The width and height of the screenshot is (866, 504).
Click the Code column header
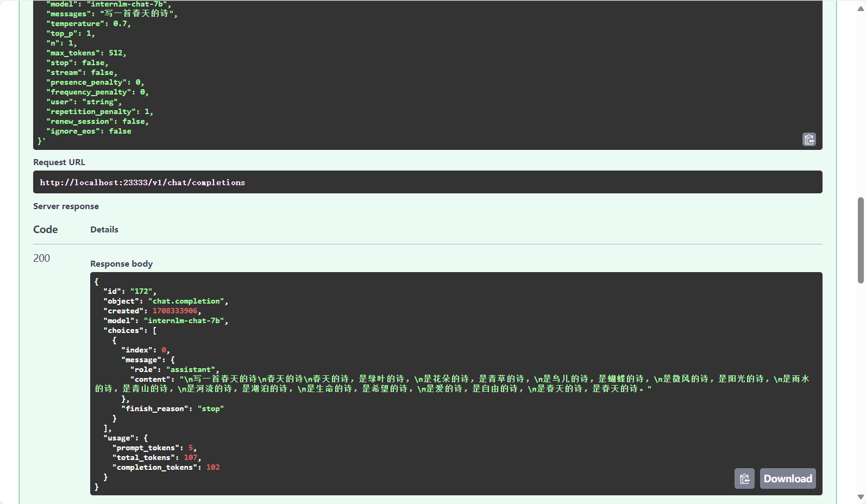[46, 229]
